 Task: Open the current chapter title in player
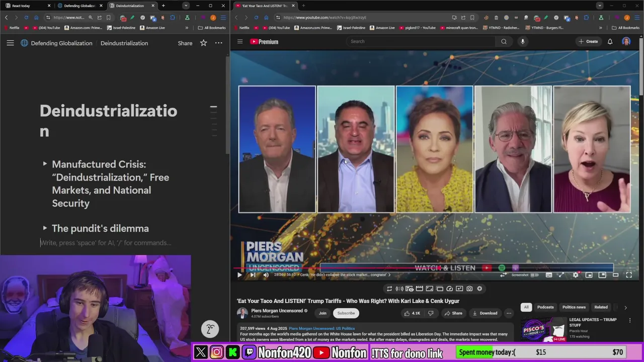click(344, 275)
